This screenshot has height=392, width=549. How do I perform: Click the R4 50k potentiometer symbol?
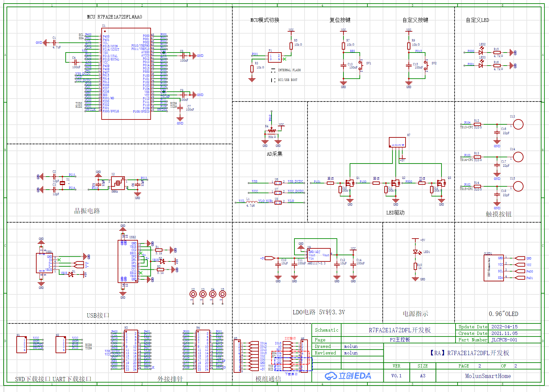(x=271, y=131)
